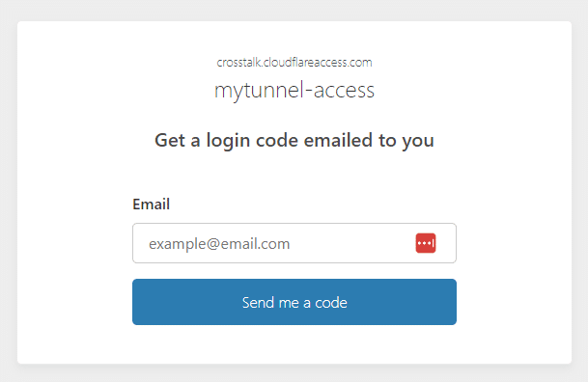The height and width of the screenshot is (382, 588).
Task: Select the Email field label
Action: [152, 205]
